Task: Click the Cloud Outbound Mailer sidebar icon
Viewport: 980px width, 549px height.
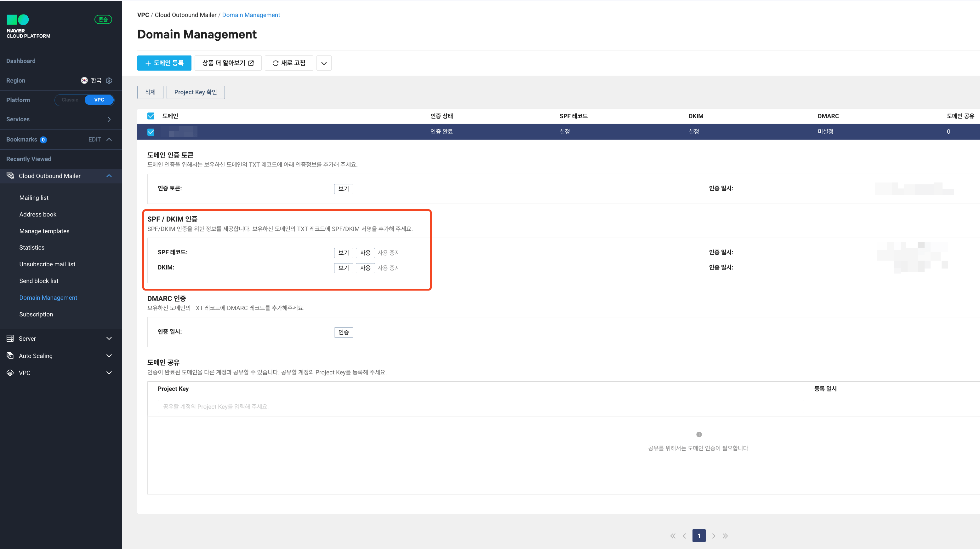Action: pyautogui.click(x=10, y=176)
